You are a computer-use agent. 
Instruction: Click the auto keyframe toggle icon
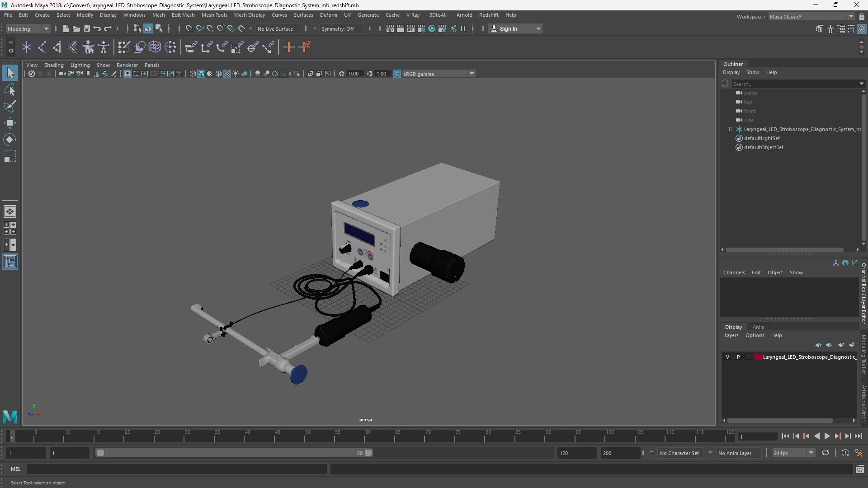tap(845, 453)
